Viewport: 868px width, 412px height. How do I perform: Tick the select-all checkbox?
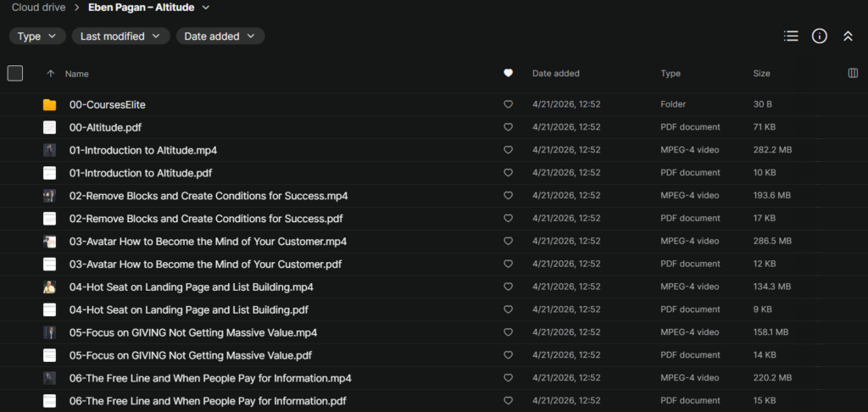(15, 73)
